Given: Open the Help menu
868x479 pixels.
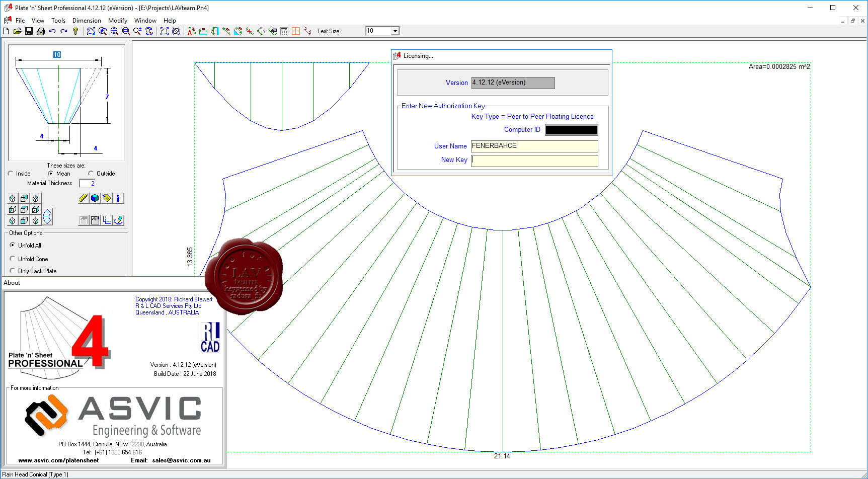Looking at the screenshot, I should (x=170, y=21).
